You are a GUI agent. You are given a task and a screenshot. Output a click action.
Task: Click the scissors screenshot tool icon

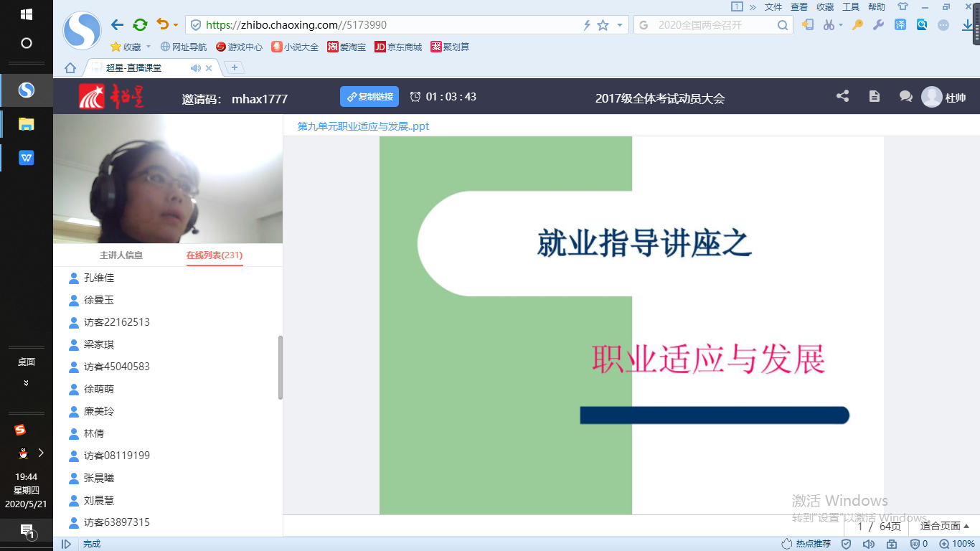click(x=829, y=25)
